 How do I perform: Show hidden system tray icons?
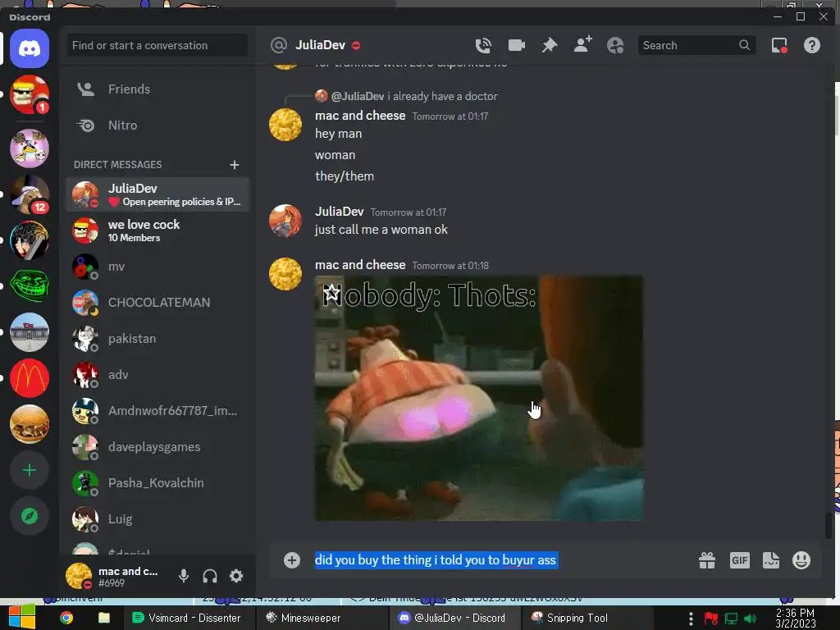coord(691,619)
